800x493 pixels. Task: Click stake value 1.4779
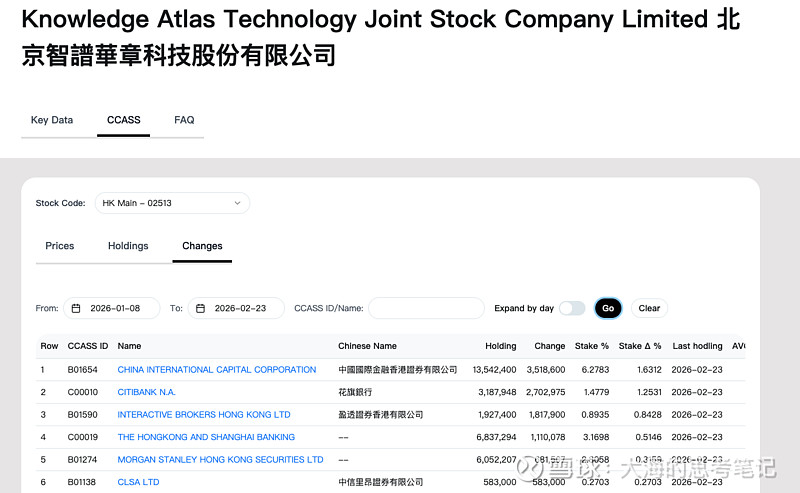pos(596,392)
